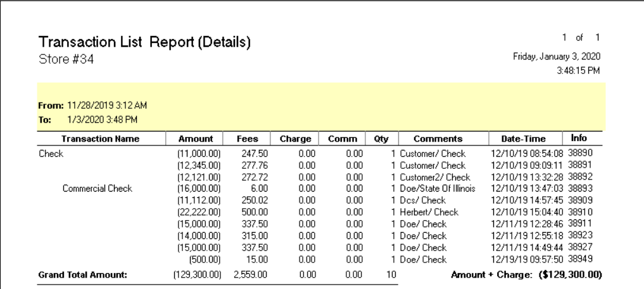Click the info number 38893
The height and width of the screenshot is (289, 644).
tap(580, 188)
